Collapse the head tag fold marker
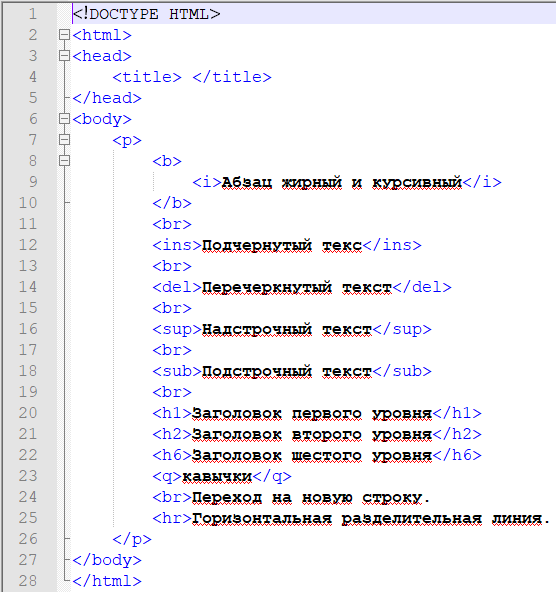Viewport: 556px width, 592px height. click(65, 56)
